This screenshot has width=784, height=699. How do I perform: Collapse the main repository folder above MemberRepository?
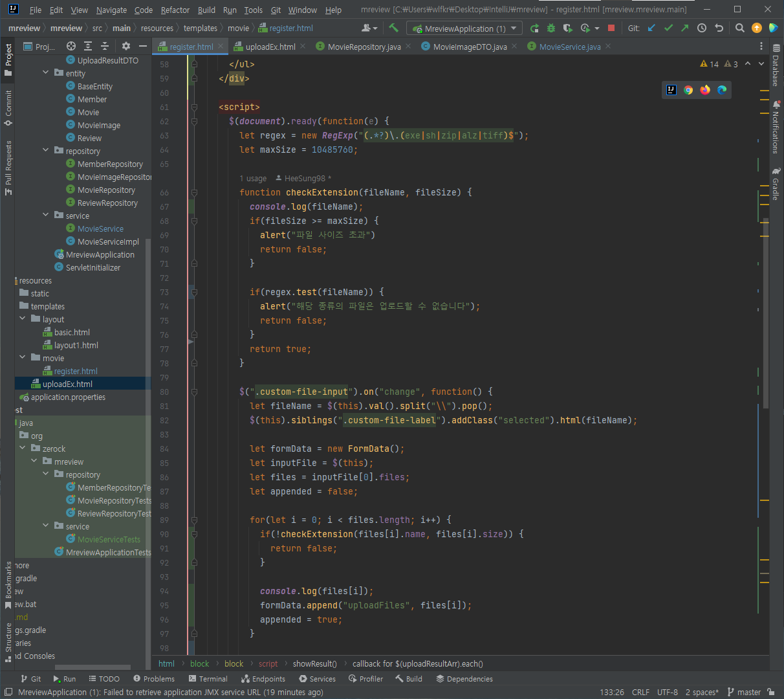click(46, 151)
